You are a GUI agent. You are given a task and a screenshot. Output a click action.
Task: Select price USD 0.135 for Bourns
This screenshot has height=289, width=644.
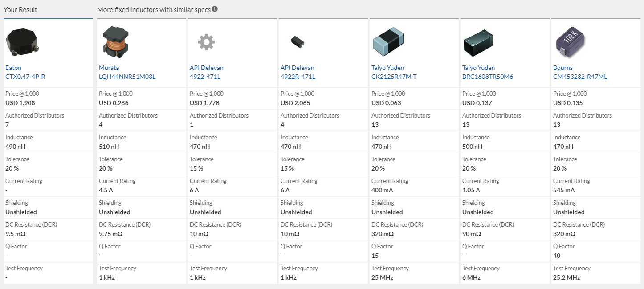pyautogui.click(x=568, y=103)
